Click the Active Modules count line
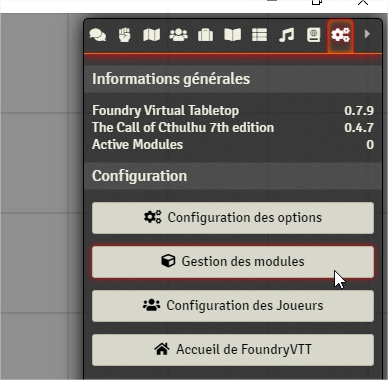The image size is (388, 380). [233, 145]
